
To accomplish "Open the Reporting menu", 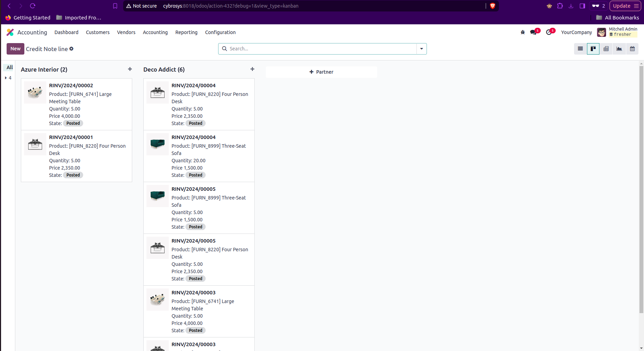I will 186,32.
